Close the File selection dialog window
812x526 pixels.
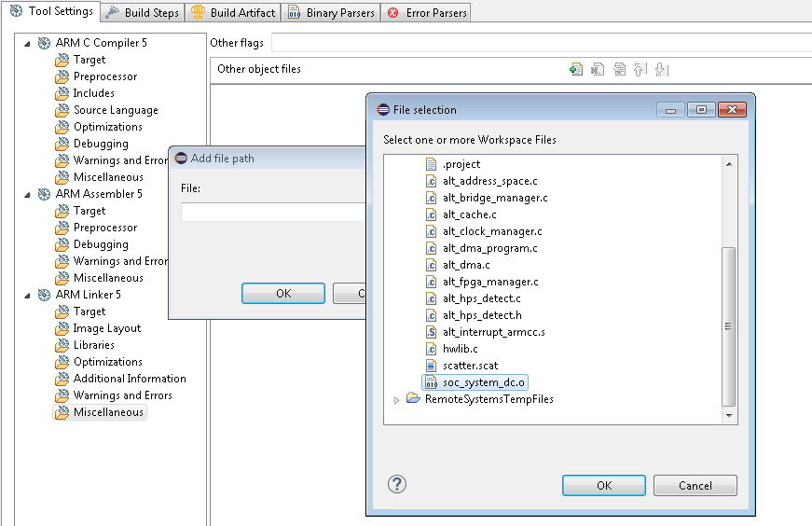click(x=732, y=110)
